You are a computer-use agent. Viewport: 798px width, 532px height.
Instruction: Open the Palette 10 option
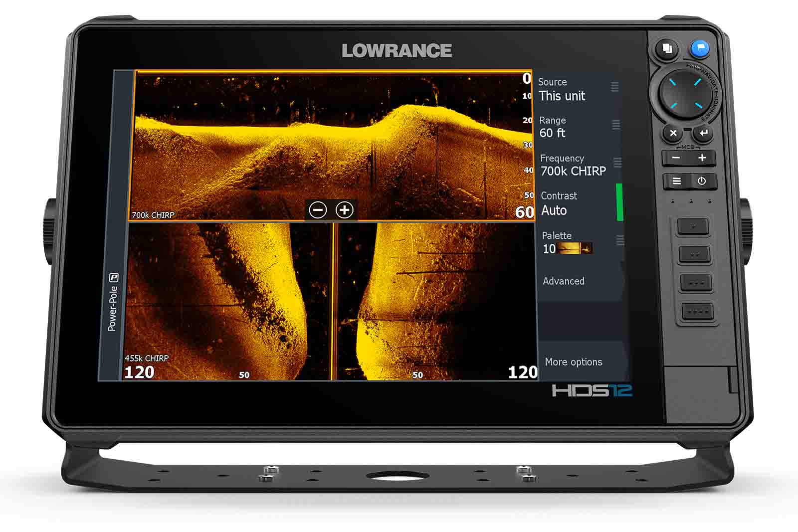pyautogui.click(x=582, y=243)
